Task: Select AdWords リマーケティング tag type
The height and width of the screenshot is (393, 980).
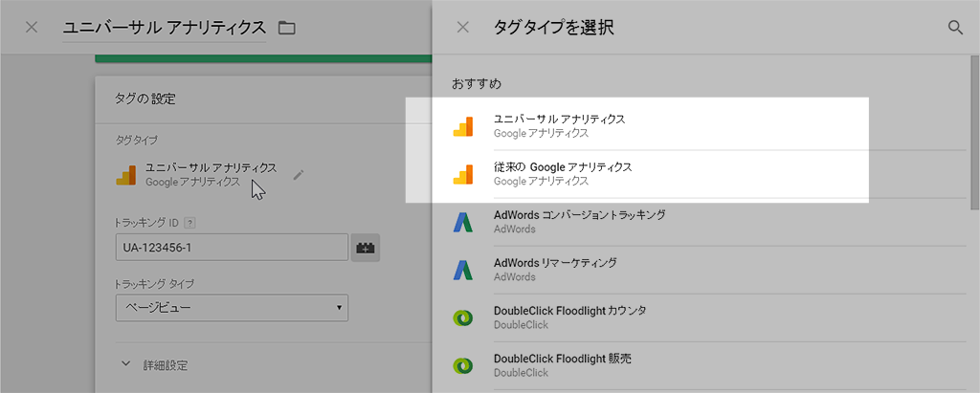Action: (709, 270)
